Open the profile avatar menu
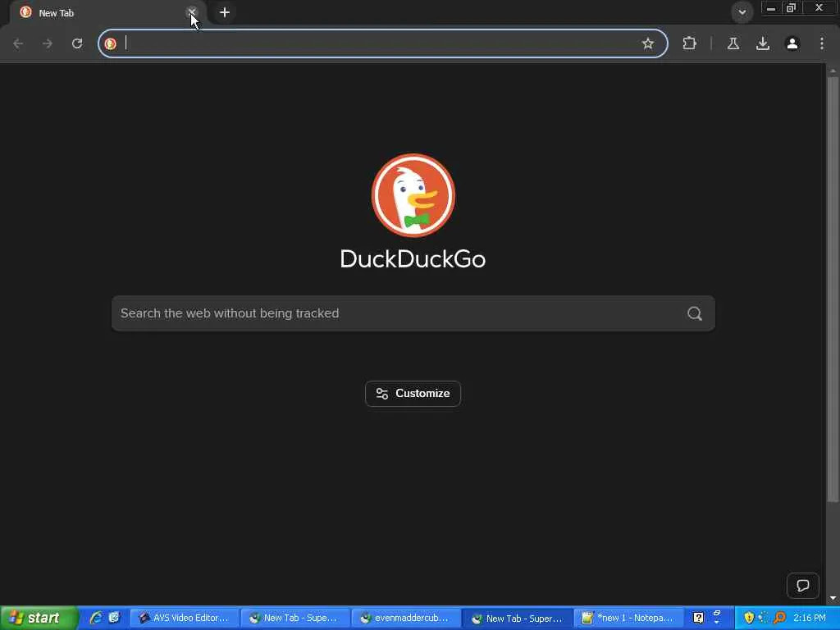This screenshot has height=630, width=840. tap(792, 43)
